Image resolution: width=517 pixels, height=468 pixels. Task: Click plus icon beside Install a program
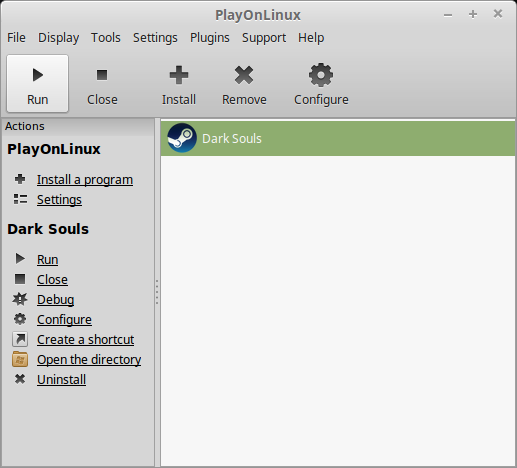20,179
